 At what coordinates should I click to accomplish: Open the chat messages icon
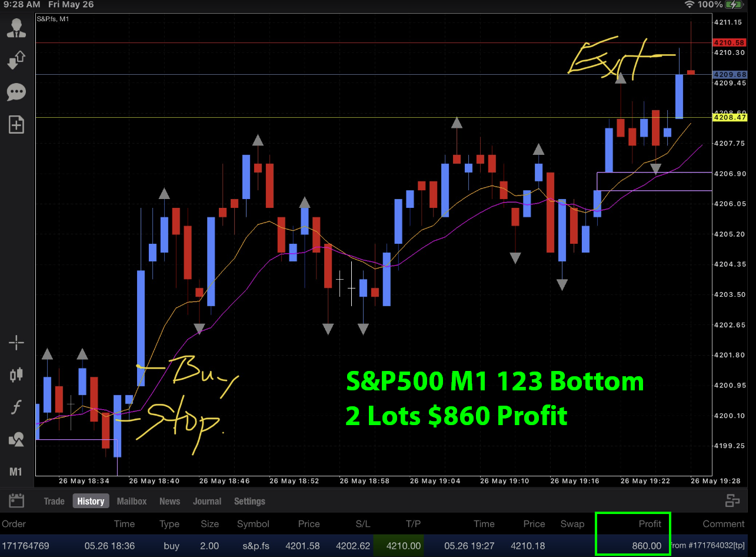(x=16, y=92)
